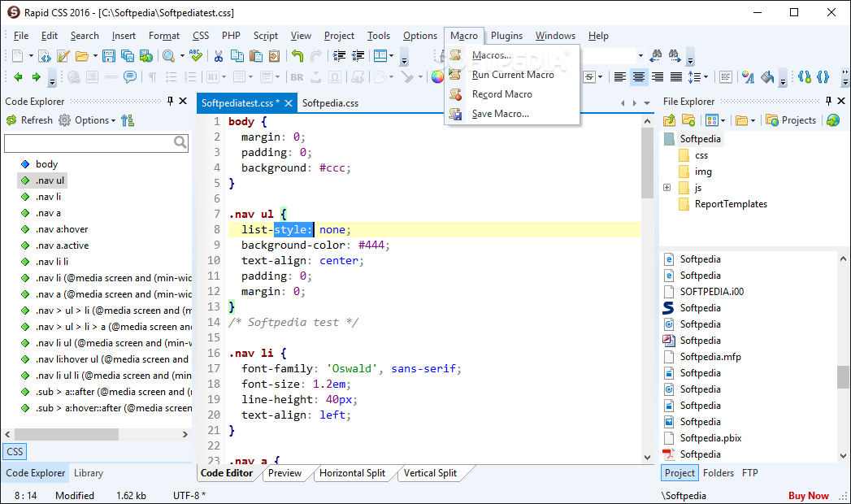Screen dimensions: 851x504
Task: Expand the js folder in File Explorer
Action: (x=667, y=188)
